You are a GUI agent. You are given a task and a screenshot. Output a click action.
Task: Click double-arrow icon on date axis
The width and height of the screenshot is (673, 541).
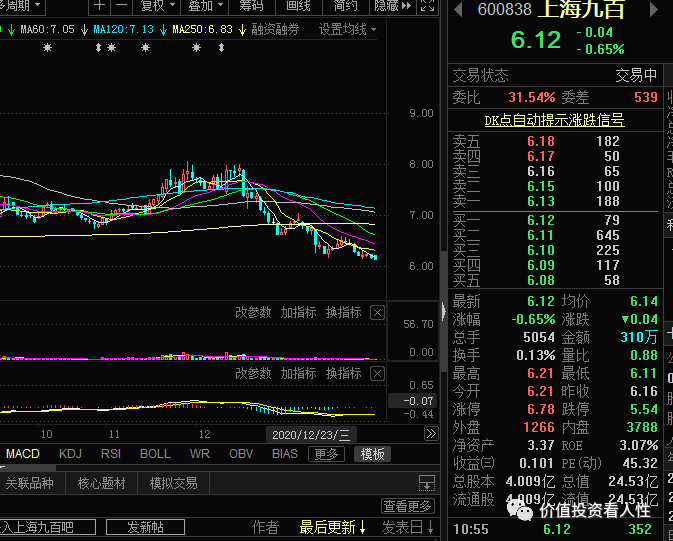(431, 434)
